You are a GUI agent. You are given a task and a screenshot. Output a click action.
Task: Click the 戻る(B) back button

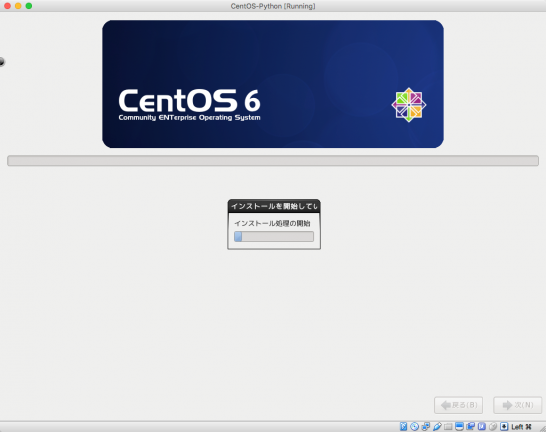(458, 405)
